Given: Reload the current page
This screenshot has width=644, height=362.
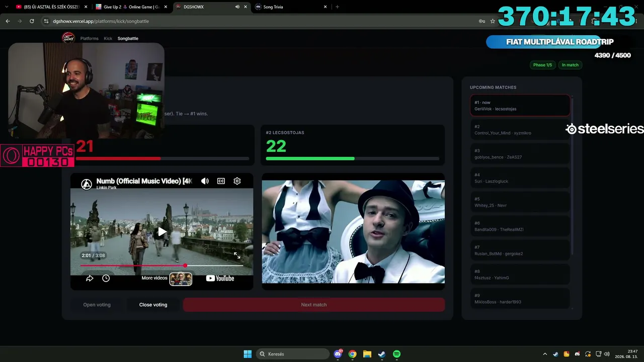Looking at the screenshot, I should pos(32,21).
